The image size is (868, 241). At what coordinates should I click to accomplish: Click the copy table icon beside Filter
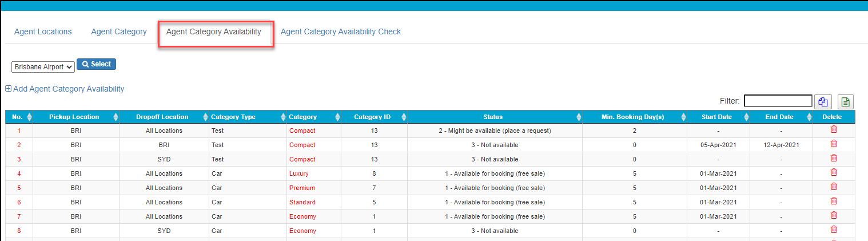(823, 102)
